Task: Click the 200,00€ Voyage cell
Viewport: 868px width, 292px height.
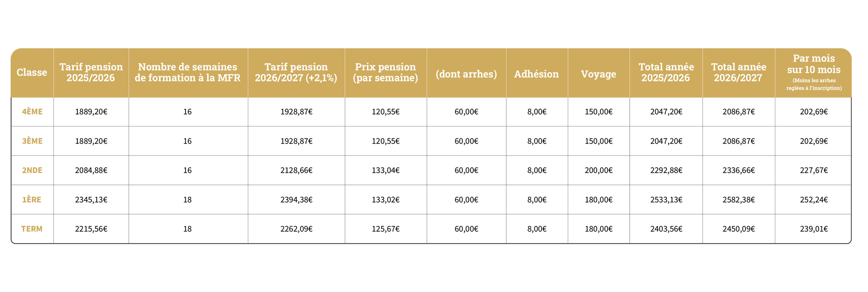Action: click(x=599, y=170)
